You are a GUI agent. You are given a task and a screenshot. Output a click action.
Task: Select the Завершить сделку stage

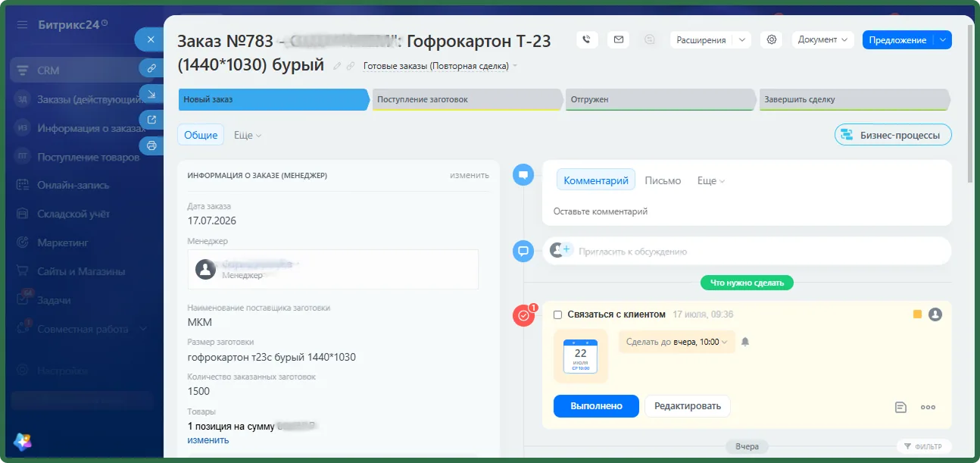[x=855, y=99]
